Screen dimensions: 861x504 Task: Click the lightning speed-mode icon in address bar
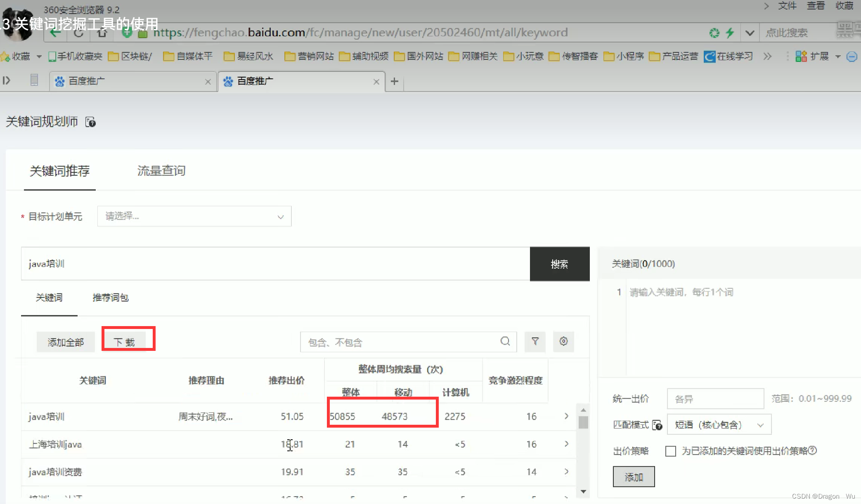pos(730,33)
